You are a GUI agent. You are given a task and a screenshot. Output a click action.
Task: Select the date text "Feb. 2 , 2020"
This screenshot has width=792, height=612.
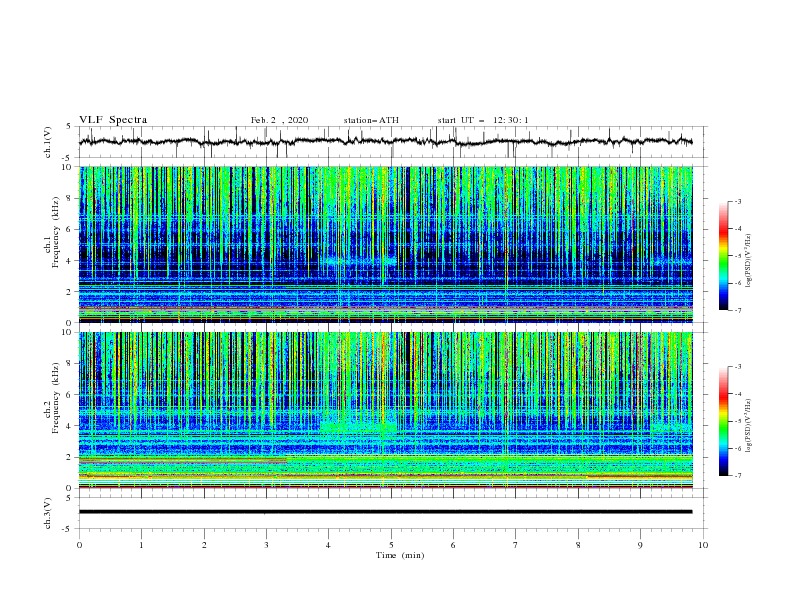pyautogui.click(x=279, y=120)
